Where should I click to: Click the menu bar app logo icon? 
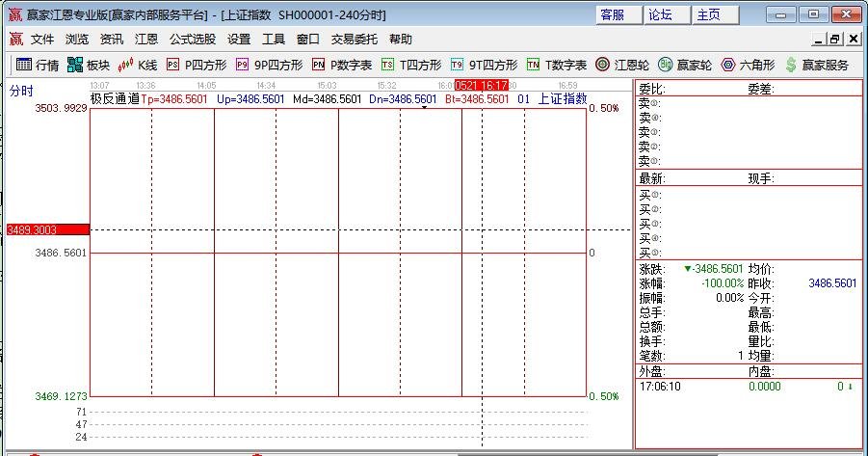coord(16,39)
